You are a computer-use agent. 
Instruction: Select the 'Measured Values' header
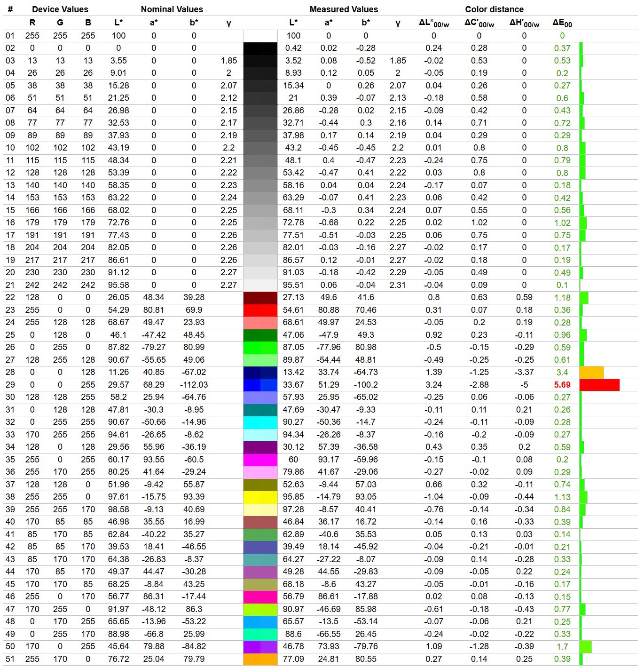coord(344,9)
